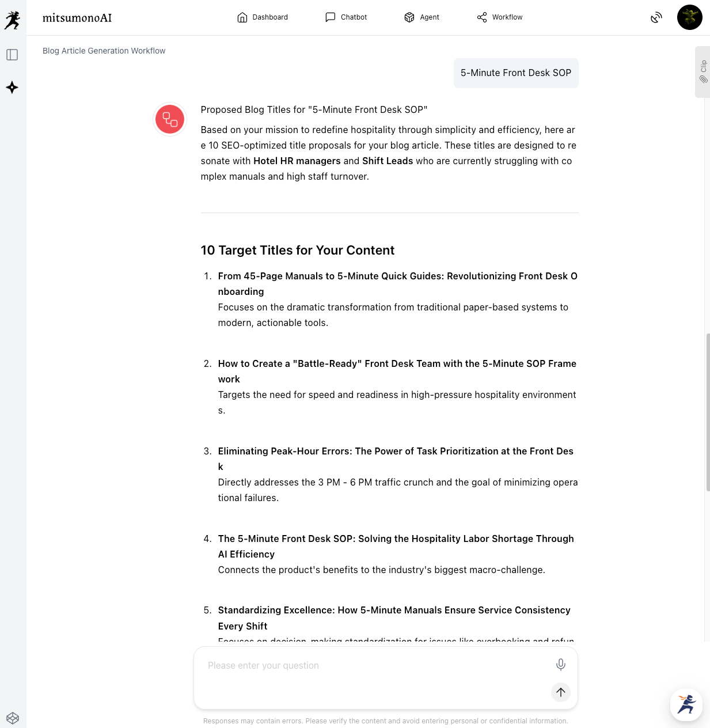Image resolution: width=710 pixels, height=728 pixels.
Task: Click the ninja logo in top-left corner
Action: pos(12,20)
